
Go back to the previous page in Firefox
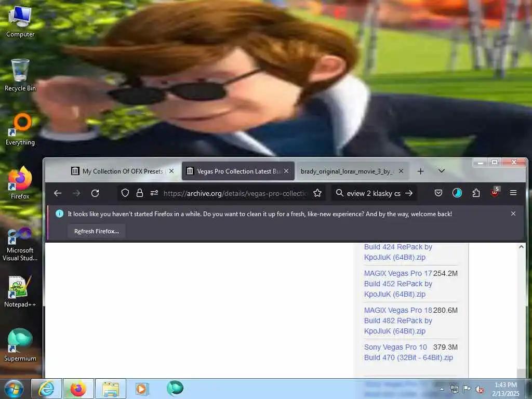pyautogui.click(x=58, y=193)
